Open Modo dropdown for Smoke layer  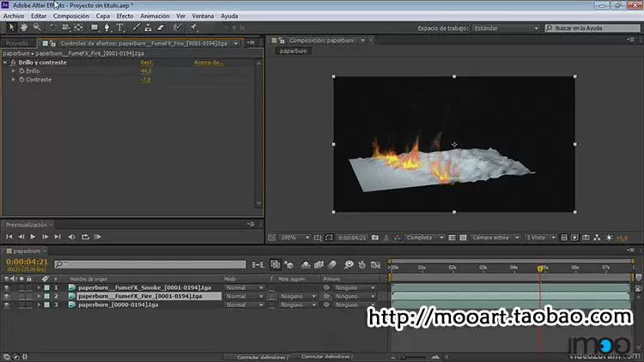(245, 287)
